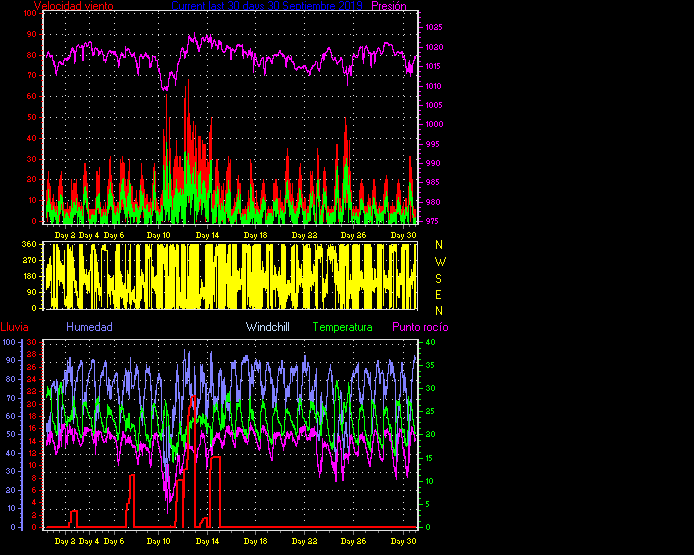
Task: Click the 975 pressure axis value
Action: (x=432, y=221)
